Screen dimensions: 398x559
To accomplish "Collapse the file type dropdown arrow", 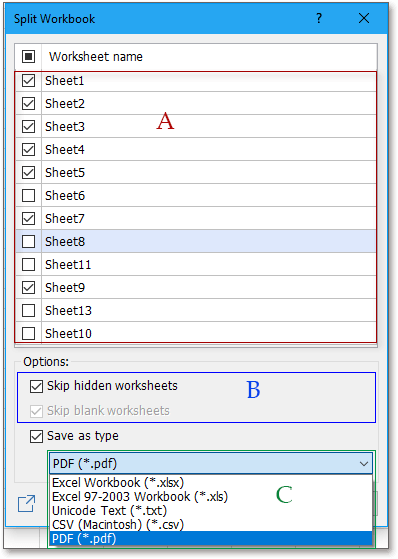I will coord(364,464).
